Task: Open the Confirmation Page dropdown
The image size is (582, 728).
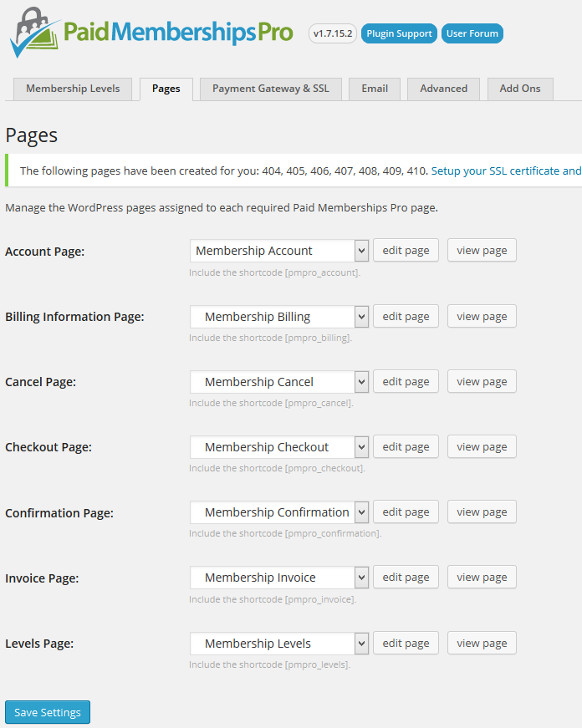Action: (x=279, y=512)
